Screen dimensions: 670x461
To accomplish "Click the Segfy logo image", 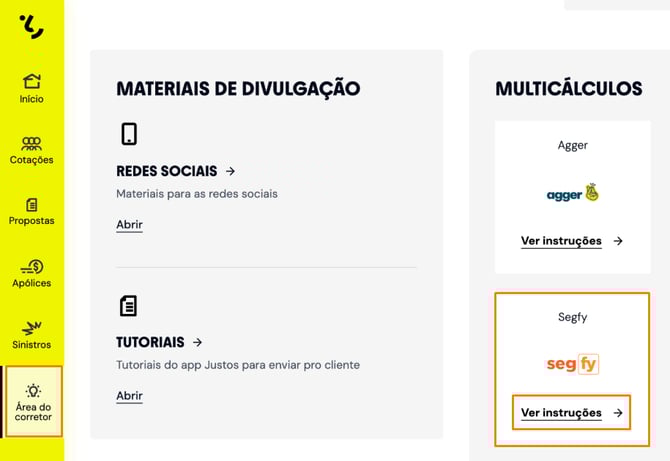I will coord(572,364).
